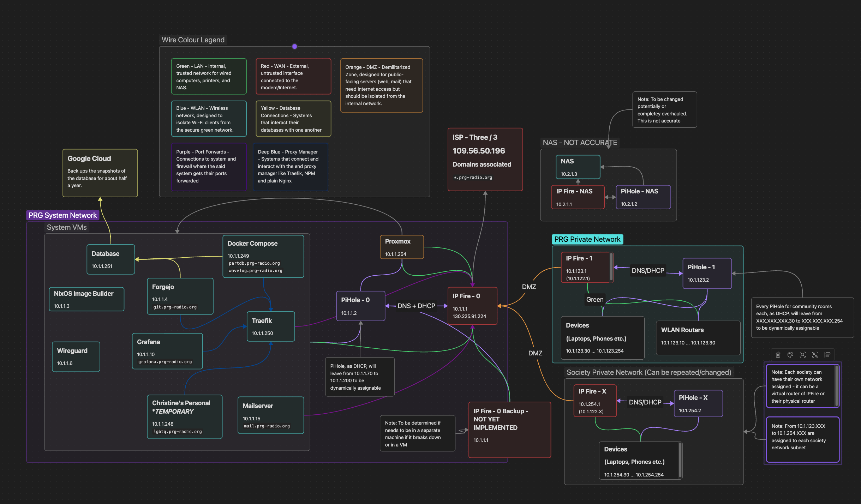Click 'DMZ' label leading to IP Fire - 1
This screenshot has width=861, height=504.
tap(529, 287)
